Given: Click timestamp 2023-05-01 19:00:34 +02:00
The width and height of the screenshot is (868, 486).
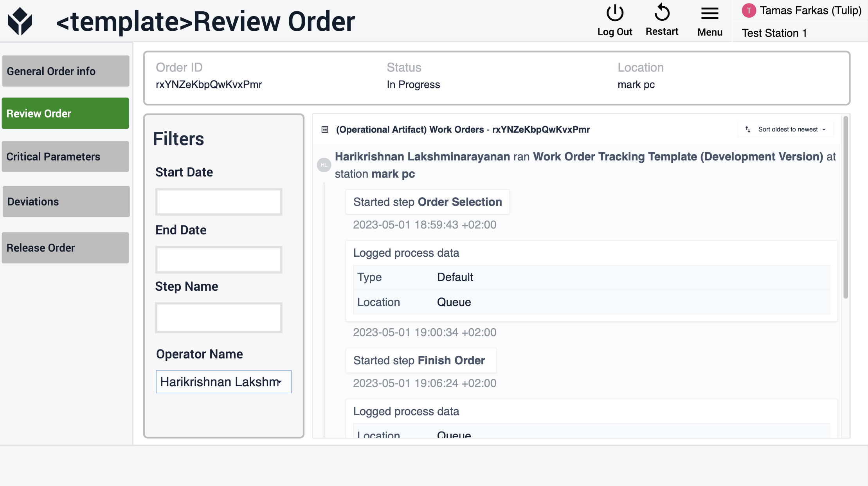Looking at the screenshot, I should pyautogui.click(x=425, y=333).
